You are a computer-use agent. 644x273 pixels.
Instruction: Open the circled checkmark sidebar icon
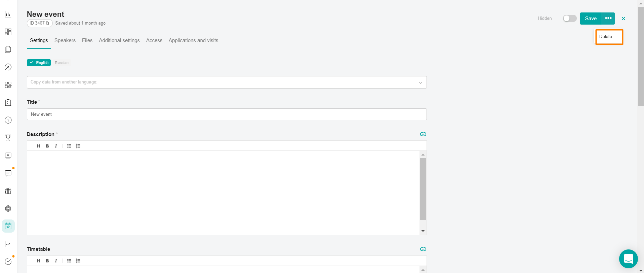click(x=8, y=262)
